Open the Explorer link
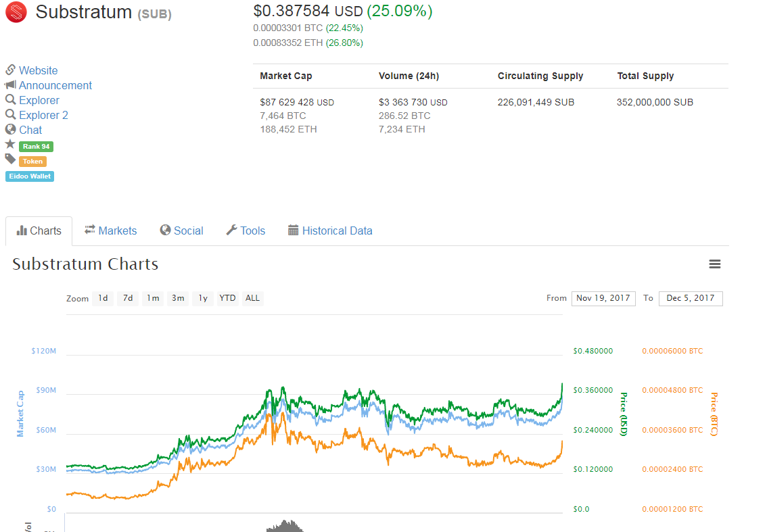Screen dimensions: 767x532 pos(39,100)
